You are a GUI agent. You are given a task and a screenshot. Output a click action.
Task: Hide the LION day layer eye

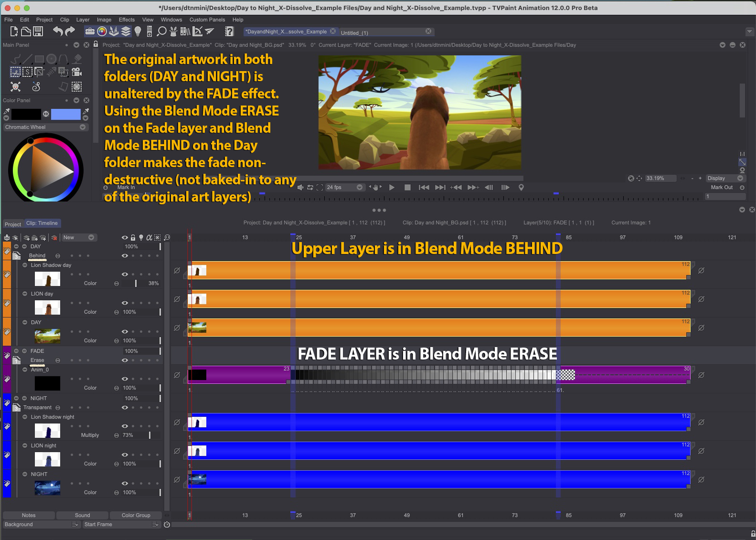click(125, 303)
